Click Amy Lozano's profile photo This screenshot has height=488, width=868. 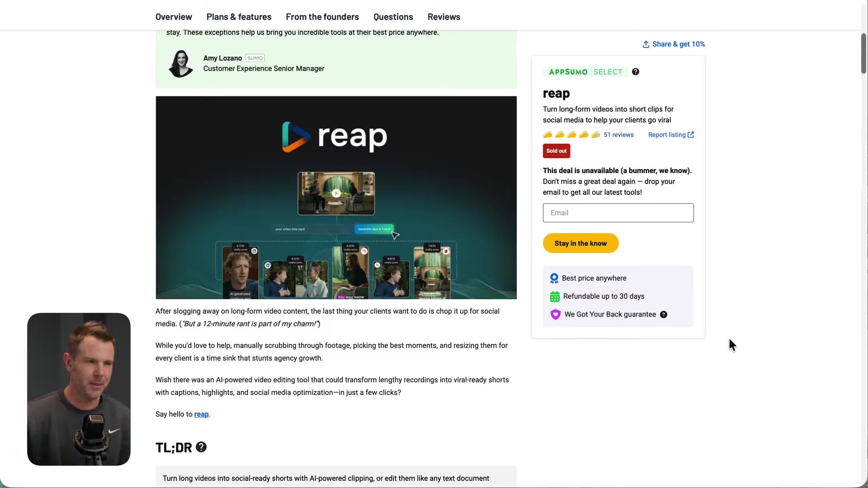[x=181, y=64]
